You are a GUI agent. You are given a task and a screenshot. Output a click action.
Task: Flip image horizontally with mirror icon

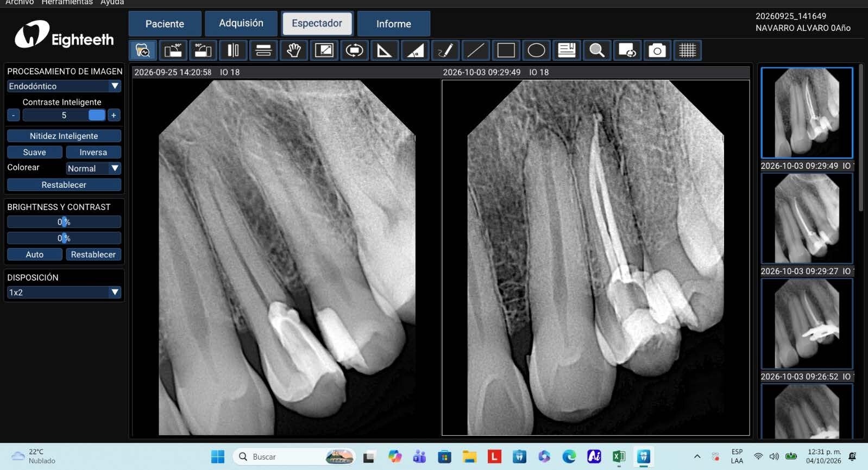pos(234,50)
